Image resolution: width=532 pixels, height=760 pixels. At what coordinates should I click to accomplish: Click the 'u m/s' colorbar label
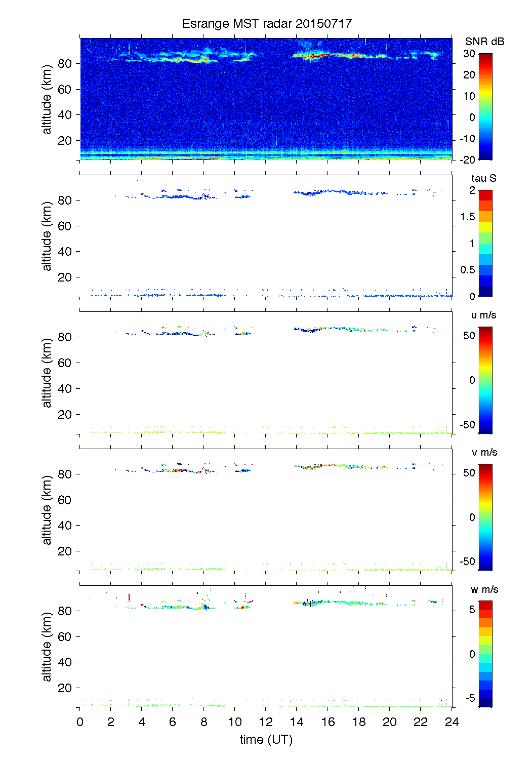pos(483,315)
